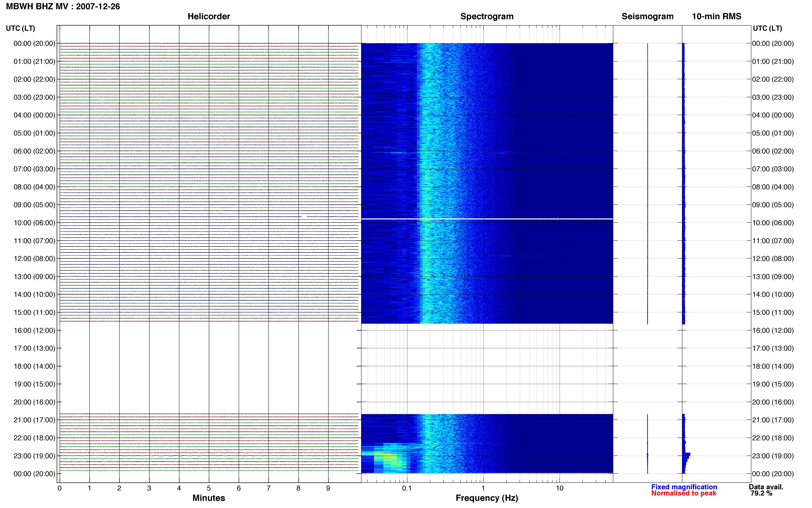Click the wavy red helicorder trace before 23:00

[209, 453]
